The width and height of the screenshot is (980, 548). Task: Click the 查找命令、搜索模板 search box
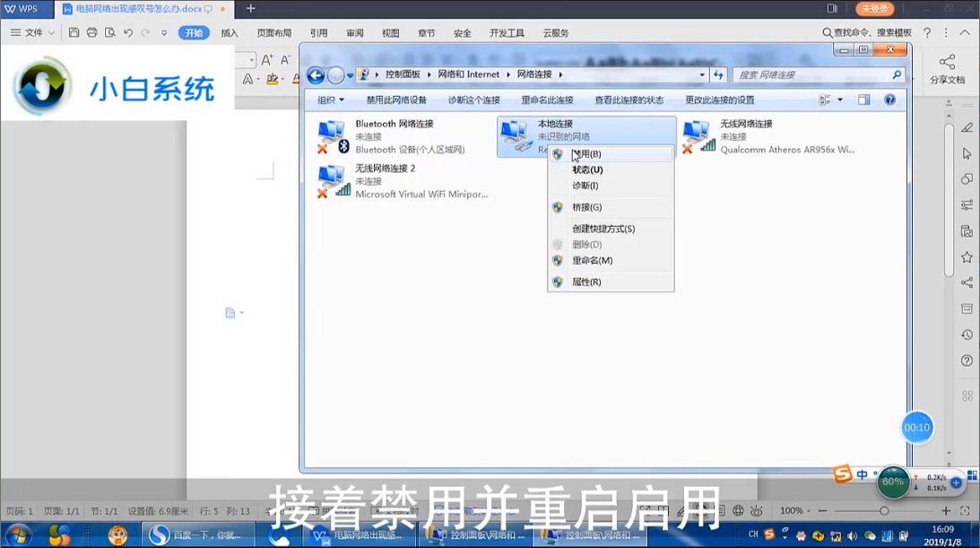[x=867, y=32]
